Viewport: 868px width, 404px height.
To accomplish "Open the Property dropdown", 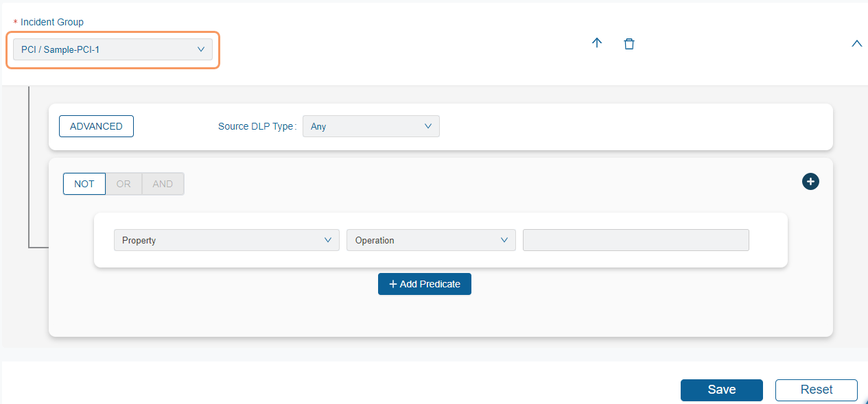I will (226, 240).
